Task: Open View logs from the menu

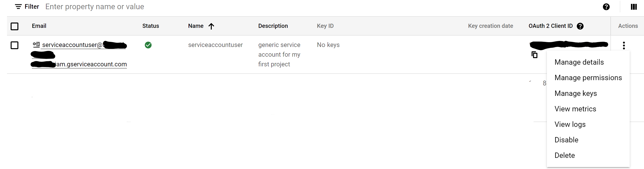Action: pos(570,124)
